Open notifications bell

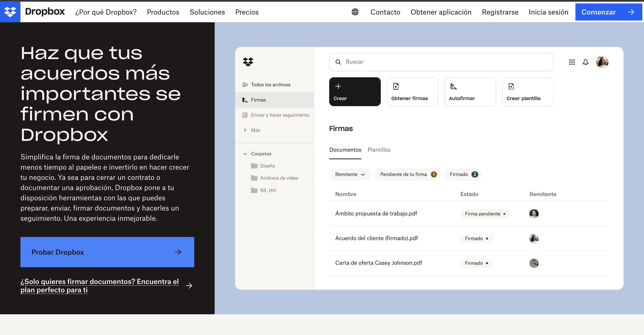click(586, 62)
